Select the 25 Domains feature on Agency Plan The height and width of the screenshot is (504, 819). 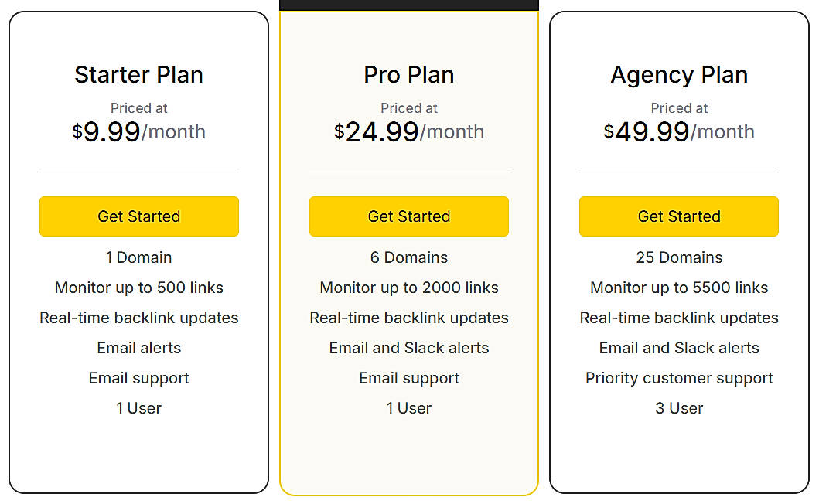[678, 257]
